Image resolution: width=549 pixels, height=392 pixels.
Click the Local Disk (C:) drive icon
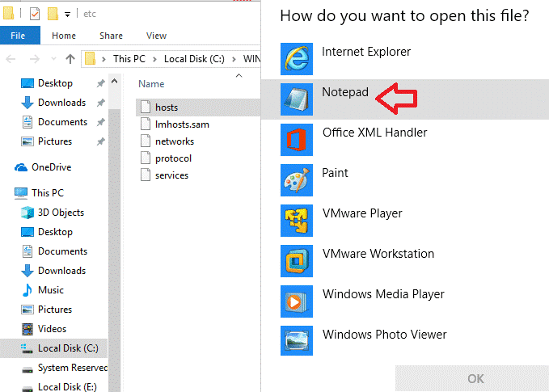27,348
